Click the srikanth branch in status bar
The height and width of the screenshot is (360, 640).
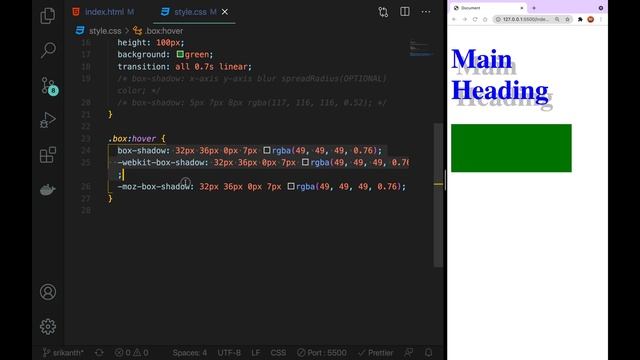pyautogui.click(x=63, y=353)
